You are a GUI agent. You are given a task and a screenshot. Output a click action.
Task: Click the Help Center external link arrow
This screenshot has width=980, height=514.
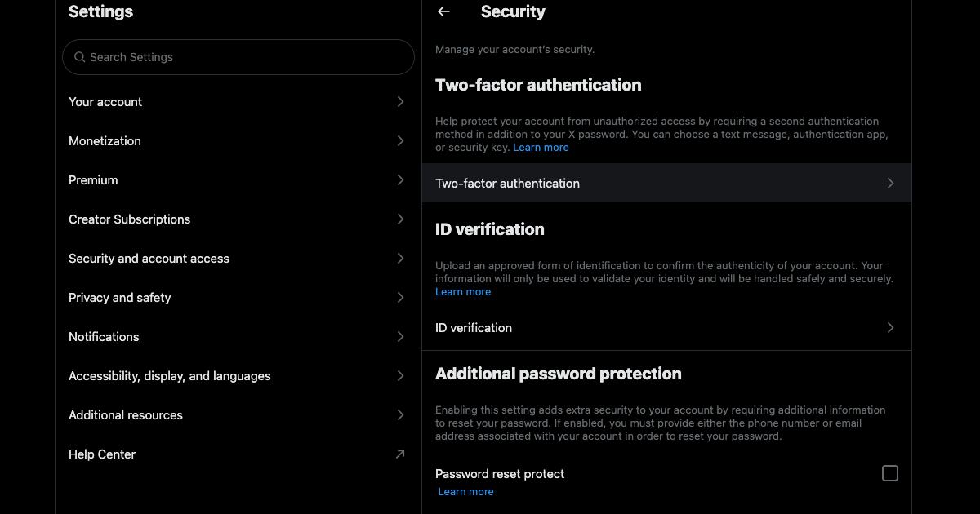point(399,454)
